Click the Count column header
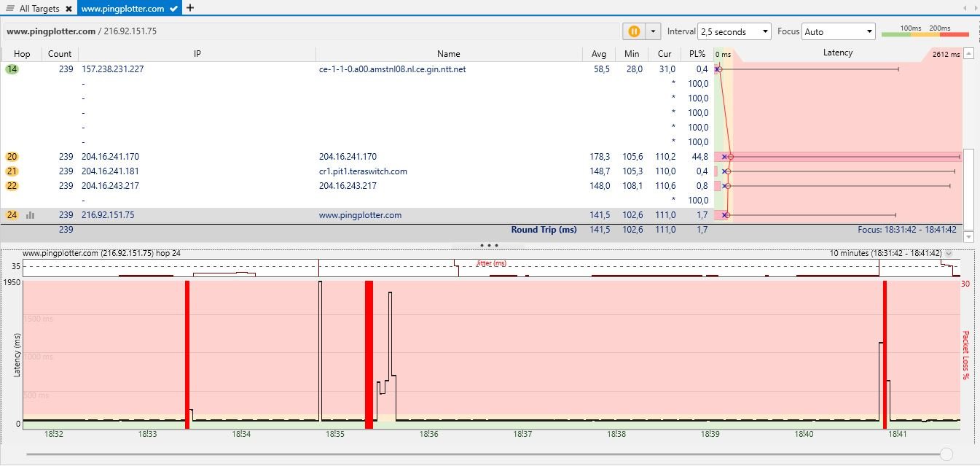Screen dimensions: 980x466 [60, 53]
